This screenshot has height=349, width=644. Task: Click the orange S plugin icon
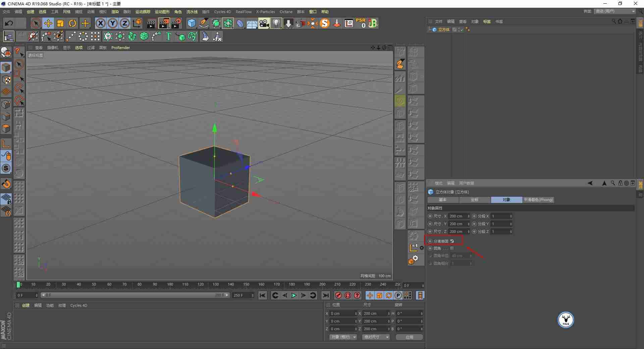pos(325,23)
